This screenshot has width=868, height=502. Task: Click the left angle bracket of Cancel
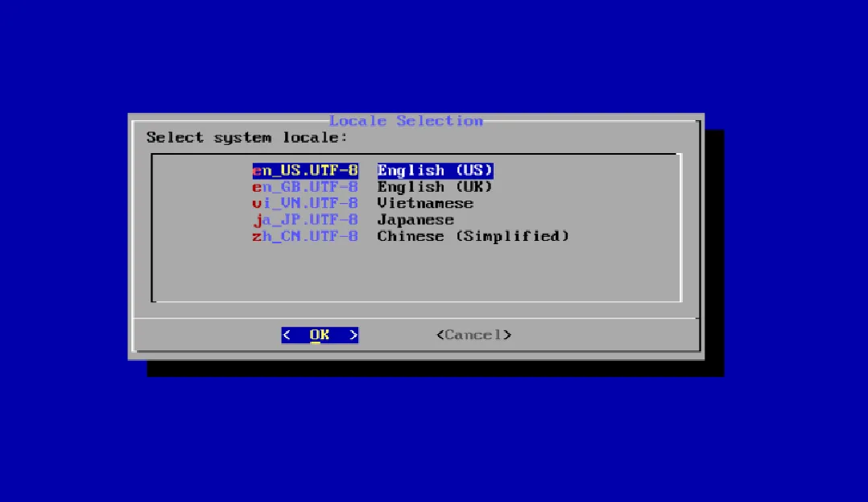[440, 335]
